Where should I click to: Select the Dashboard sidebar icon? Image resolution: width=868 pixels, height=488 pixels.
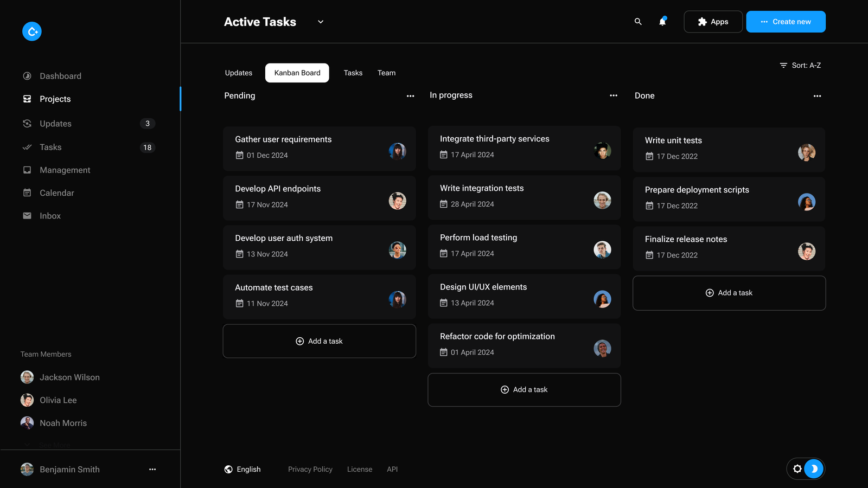(x=27, y=76)
